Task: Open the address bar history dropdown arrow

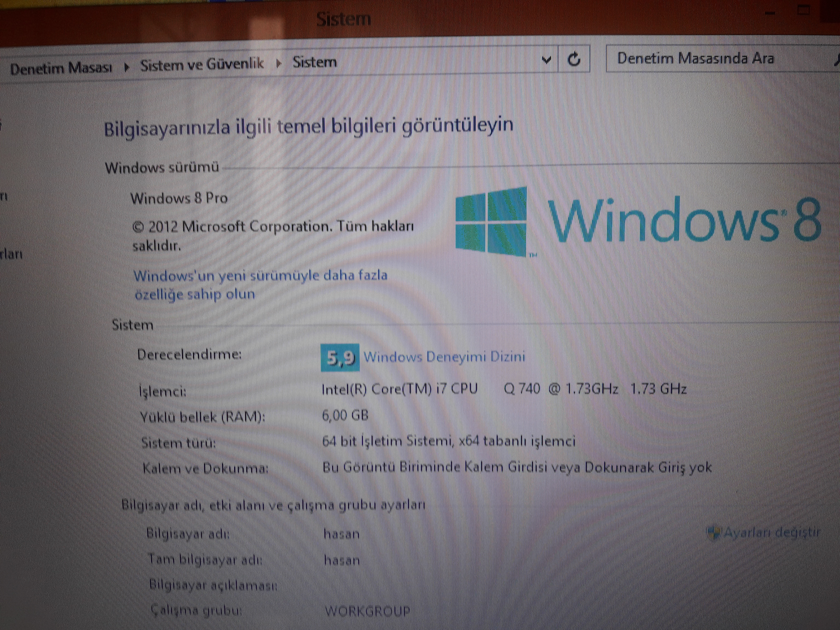Action: click(546, 60)
